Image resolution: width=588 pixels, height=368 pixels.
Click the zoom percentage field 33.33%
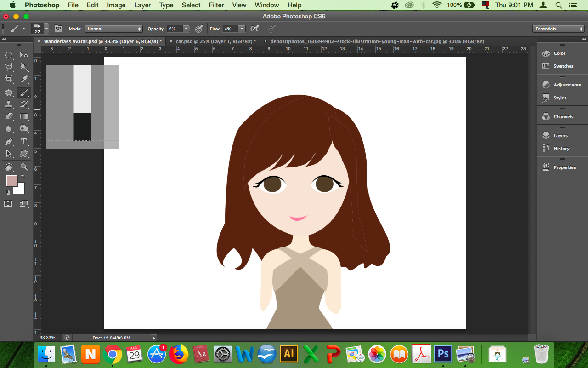pyautogui.click(x=48, y=338)
